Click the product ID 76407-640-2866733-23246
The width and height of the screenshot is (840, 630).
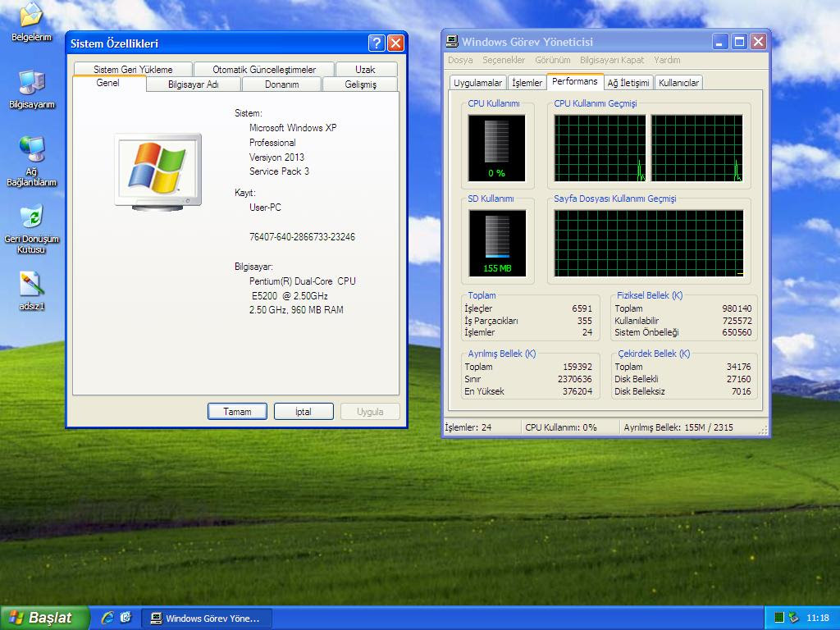pos(302,237)
